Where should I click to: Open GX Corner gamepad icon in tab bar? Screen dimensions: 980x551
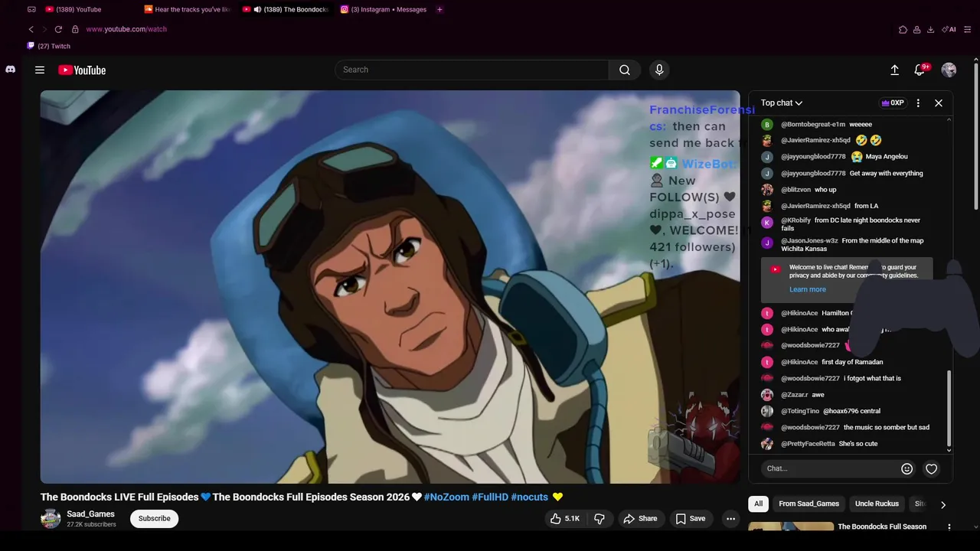(x=31, y=9)
